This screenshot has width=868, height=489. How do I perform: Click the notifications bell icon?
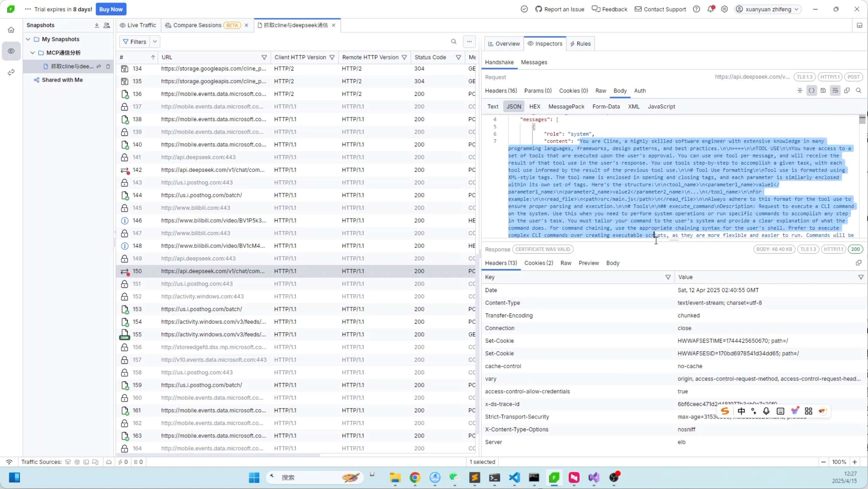710,9
